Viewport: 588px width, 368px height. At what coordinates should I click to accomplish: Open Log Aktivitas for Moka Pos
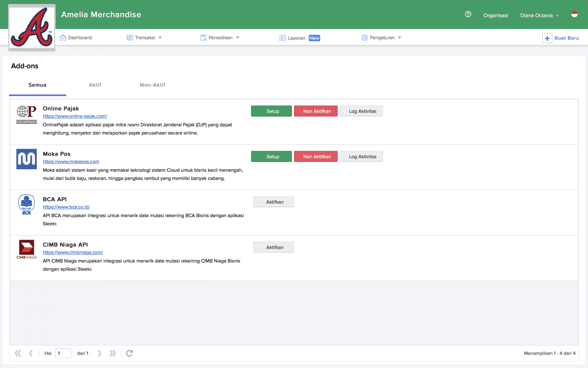click(x=361, y=156)
